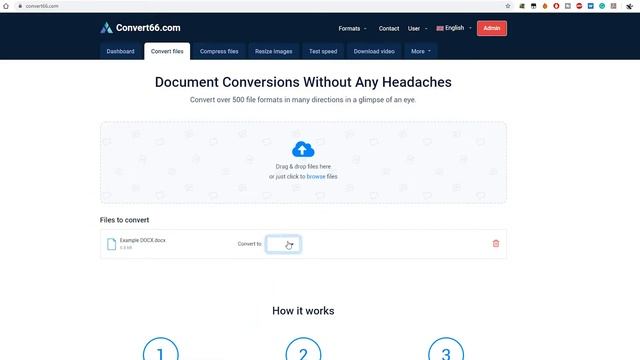
Task: Open the English language dropdown
Action: (x=454, y=28)
